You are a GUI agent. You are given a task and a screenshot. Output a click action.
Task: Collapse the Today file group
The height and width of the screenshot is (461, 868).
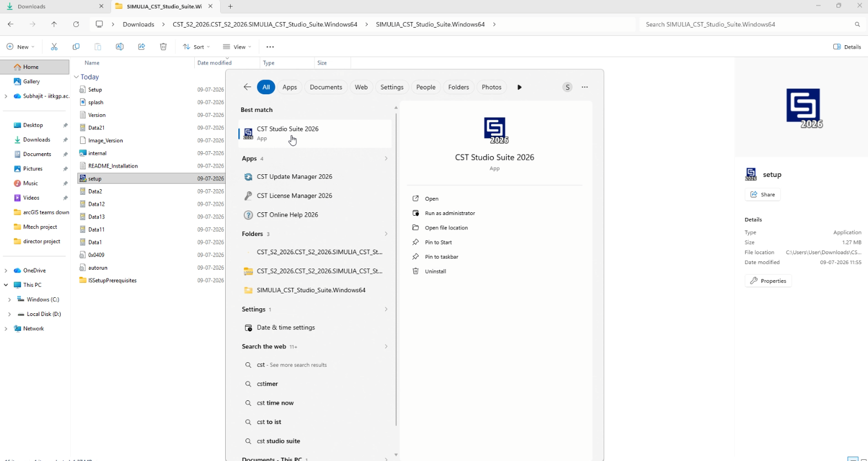(76, 77)
